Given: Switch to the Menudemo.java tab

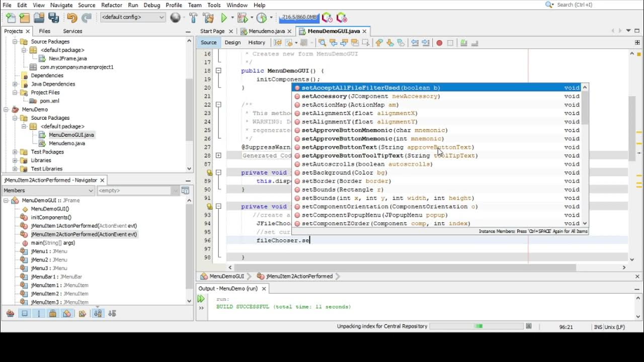Looking at the screenshot, I should pos(267,31).
